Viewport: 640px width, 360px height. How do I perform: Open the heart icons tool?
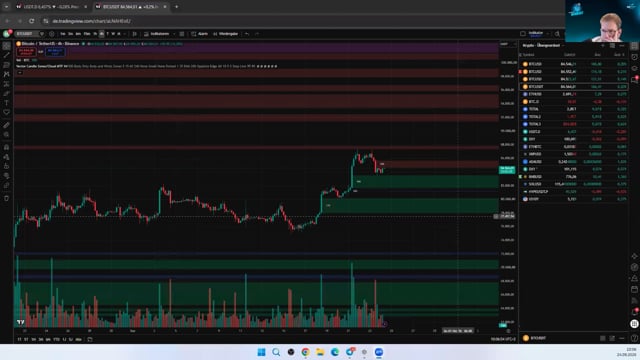pos(7,112)
